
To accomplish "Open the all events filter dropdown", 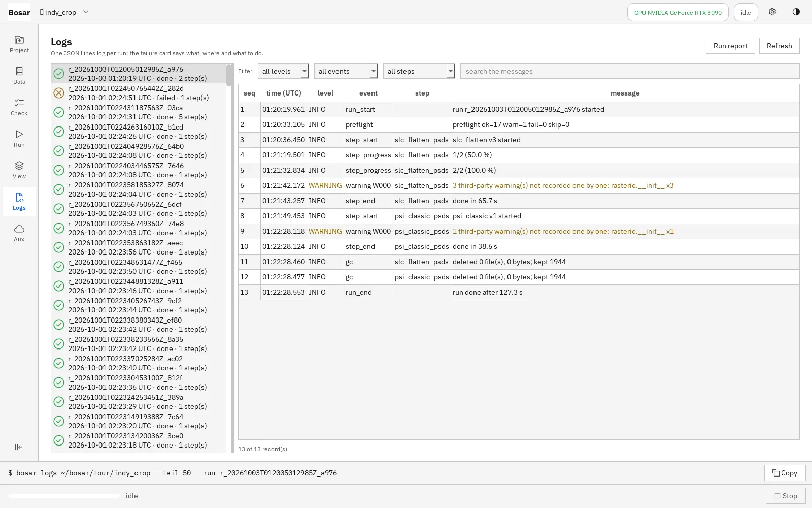I will click(x=346, y=71).
